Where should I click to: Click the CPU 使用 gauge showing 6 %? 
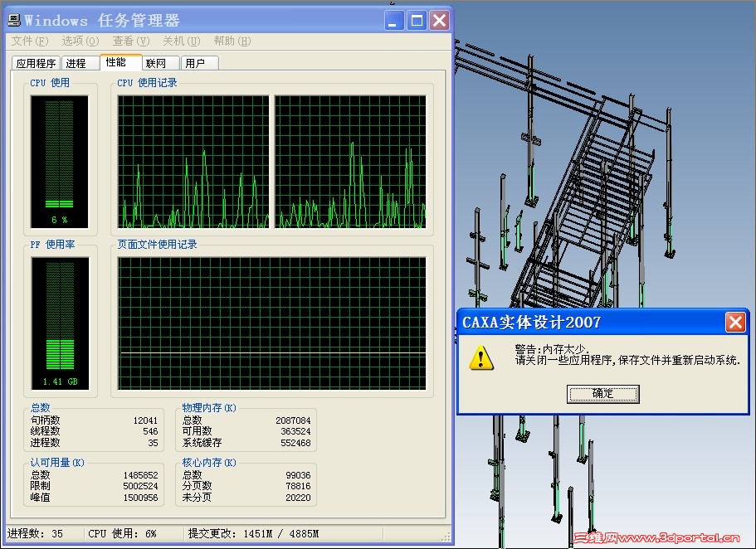tap(59, 162)
